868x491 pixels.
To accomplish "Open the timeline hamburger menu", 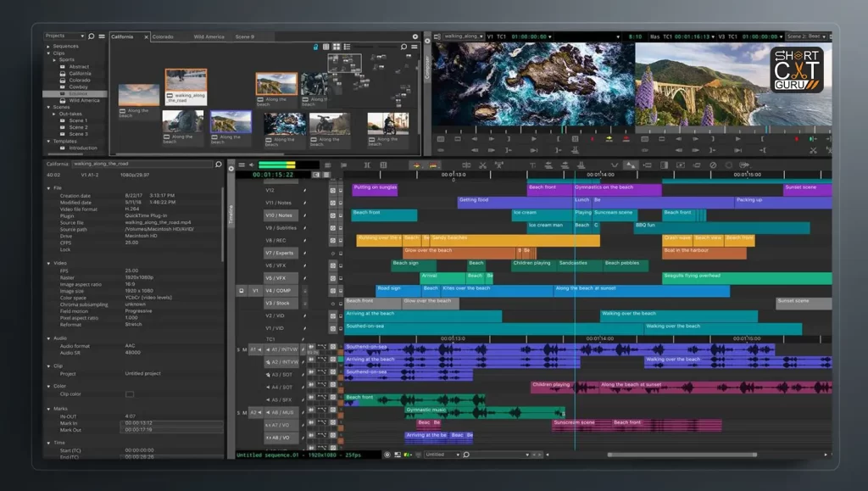I will pyautogui.click(x=242, y=165).
